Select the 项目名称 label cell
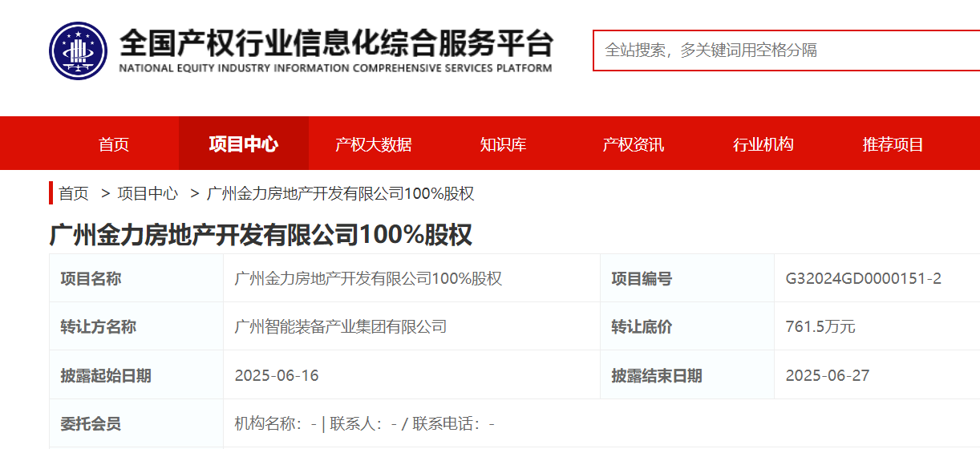 [136, 278]
